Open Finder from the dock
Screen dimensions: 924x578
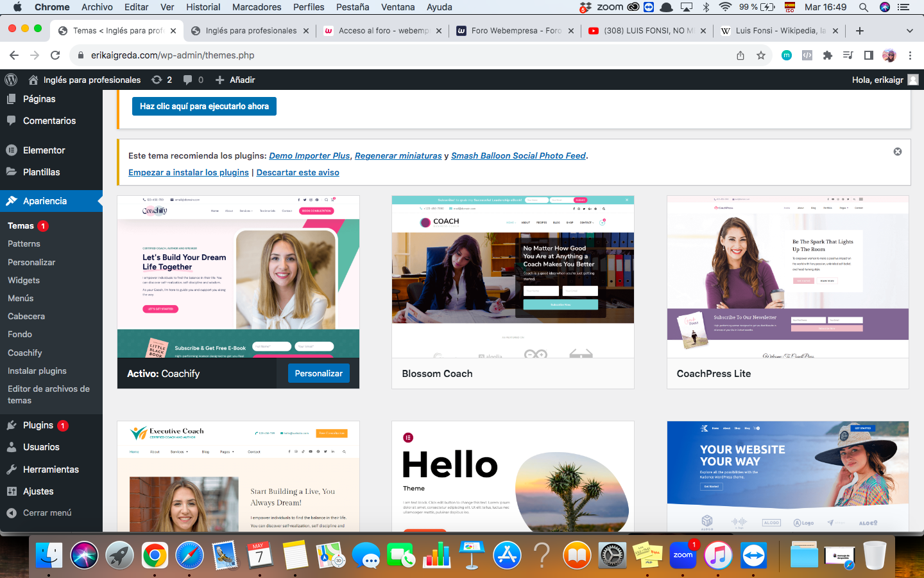[49, 556]
